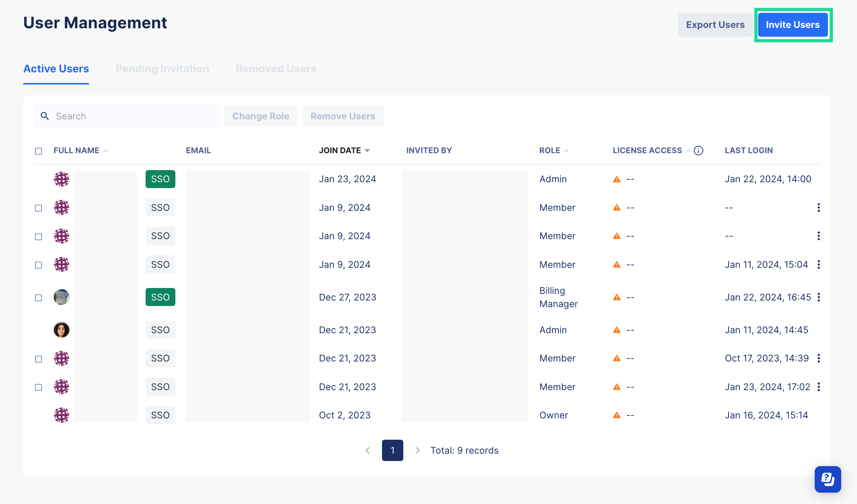857x504 pixels.
Task: Switch to the Pending Invitation tab
Action: tap(162, 68)
